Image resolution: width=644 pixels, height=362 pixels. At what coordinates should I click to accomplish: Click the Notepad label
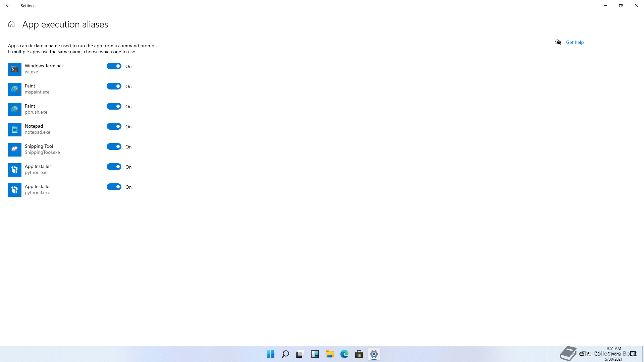(x=34, y=126)
